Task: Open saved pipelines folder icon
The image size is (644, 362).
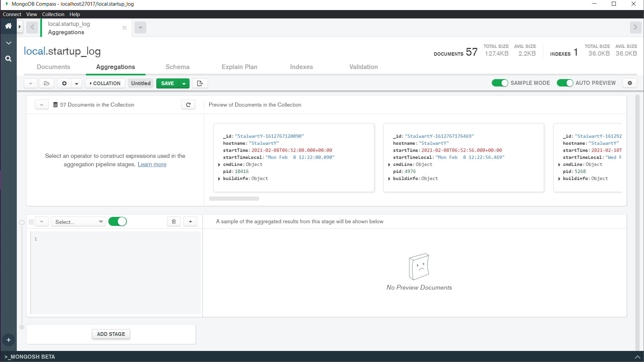Action: click(x=47, y=83)
